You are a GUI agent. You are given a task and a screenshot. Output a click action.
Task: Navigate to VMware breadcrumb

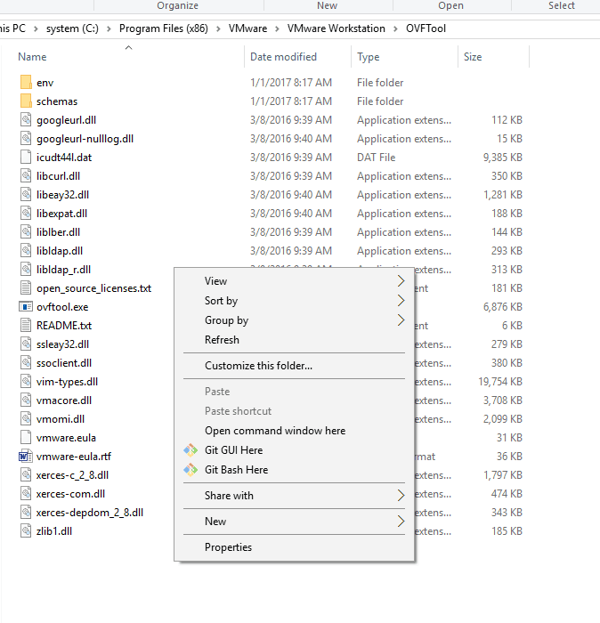coord(248,29)
